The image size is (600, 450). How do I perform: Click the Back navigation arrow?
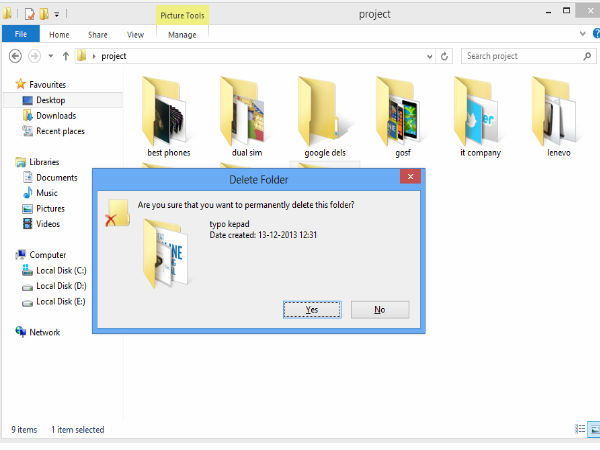[x=15, y=56]
